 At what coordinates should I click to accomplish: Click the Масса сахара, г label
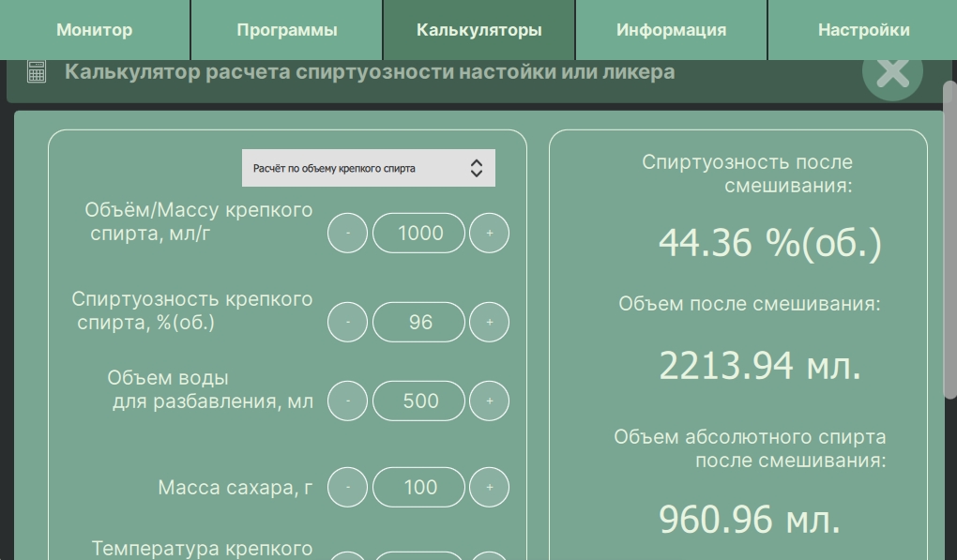235,488
